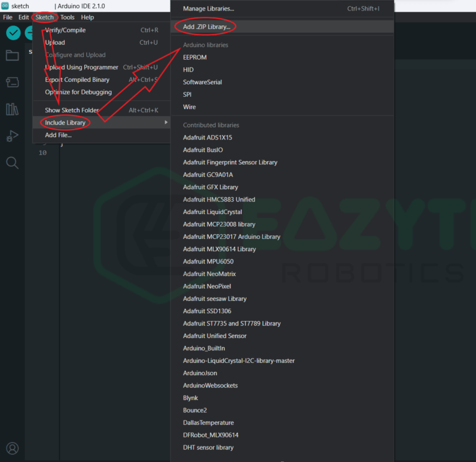Choose Upload in the Sketch menu
Screen dimensions: 476x462
102,43
